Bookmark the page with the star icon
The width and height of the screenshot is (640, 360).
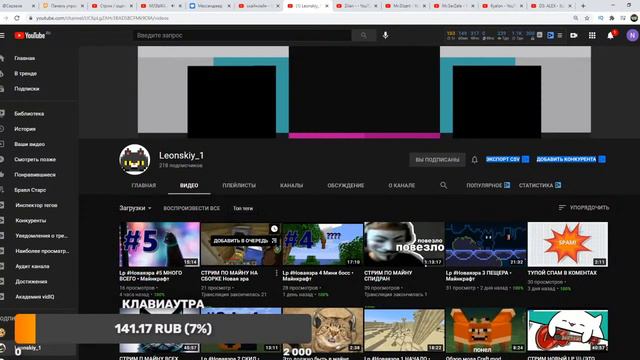click(x=587, y=18)
